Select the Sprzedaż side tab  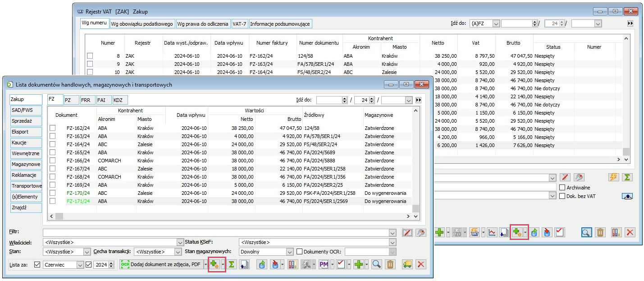click(x=26, y=121)
